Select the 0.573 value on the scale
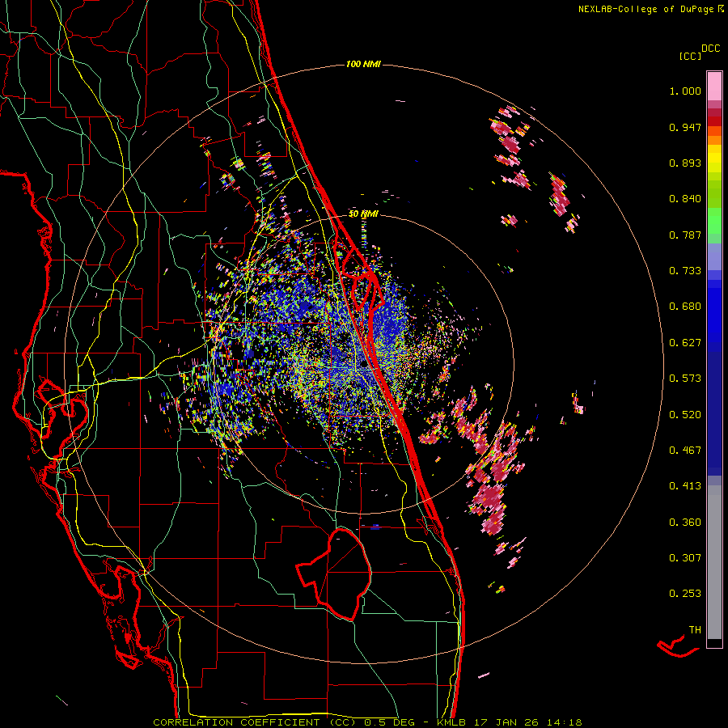Viewport: 728px width, 728px height. 685,379
